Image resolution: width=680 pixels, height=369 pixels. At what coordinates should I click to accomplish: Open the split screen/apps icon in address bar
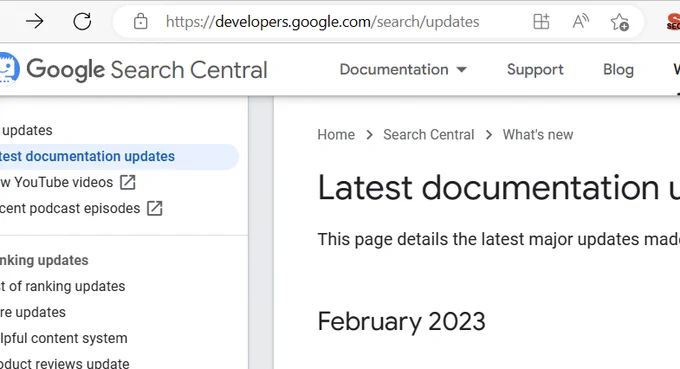pyautogui.click(x=541, y=21)
